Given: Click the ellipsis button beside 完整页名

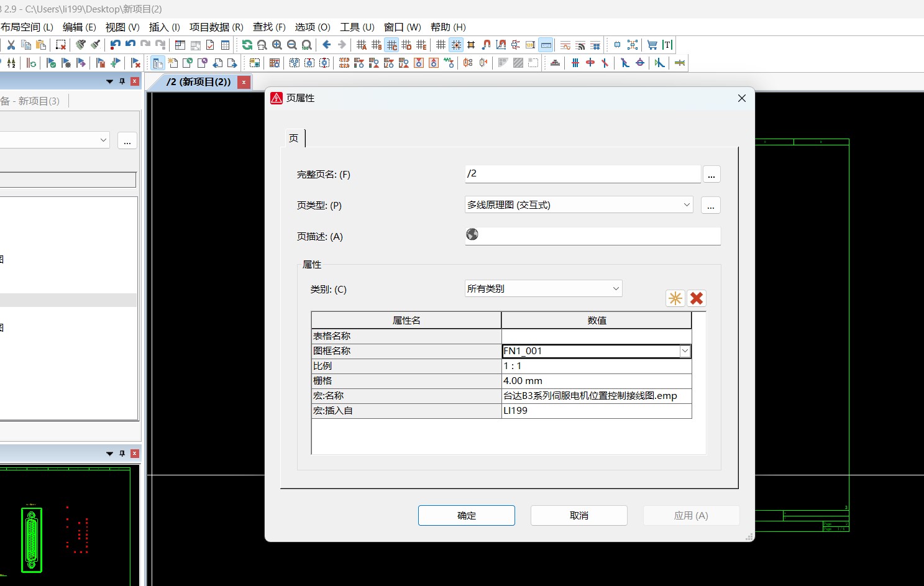Looking at the screenshot, I should [711, 175].
